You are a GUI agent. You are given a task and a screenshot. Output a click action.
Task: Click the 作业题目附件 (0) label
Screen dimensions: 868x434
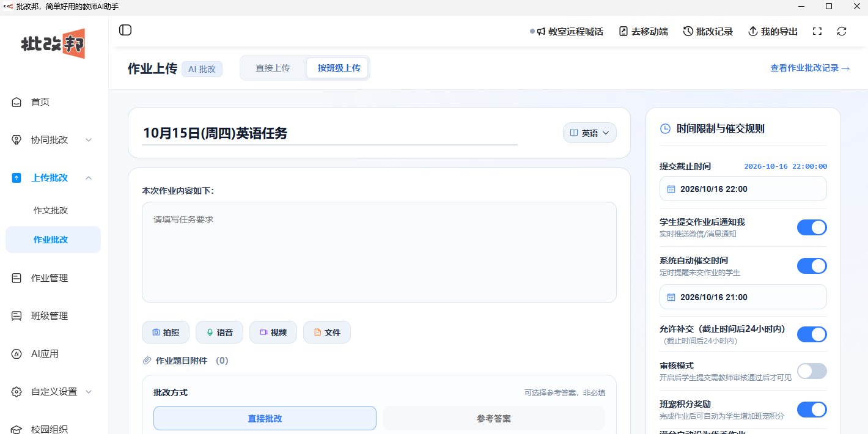click(x=192, y=361)
